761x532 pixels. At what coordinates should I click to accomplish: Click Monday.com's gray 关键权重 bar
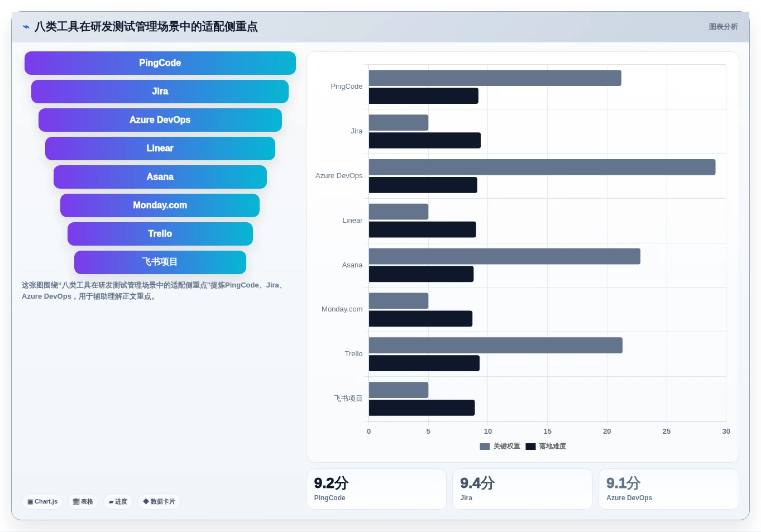pos(399,301)
